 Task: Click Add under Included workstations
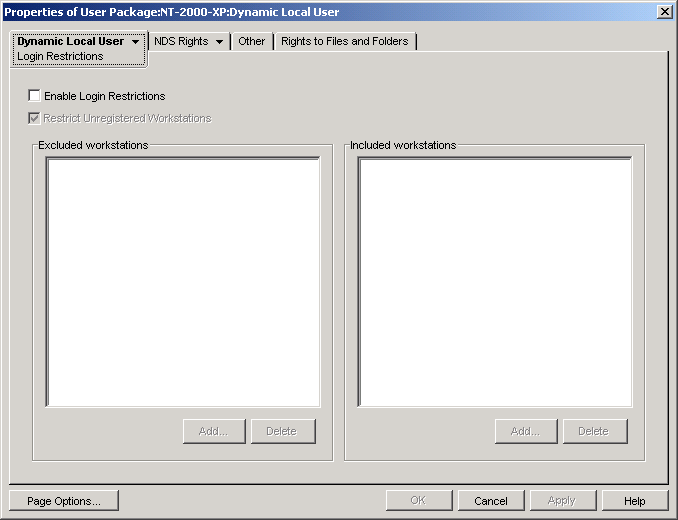[526, 431]
